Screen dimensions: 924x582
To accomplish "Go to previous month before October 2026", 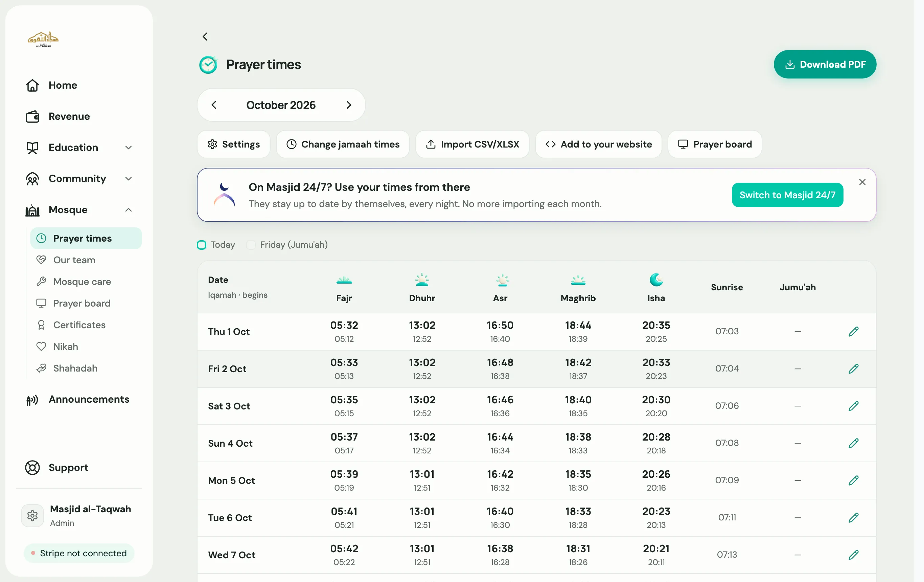I will [214, 105].
